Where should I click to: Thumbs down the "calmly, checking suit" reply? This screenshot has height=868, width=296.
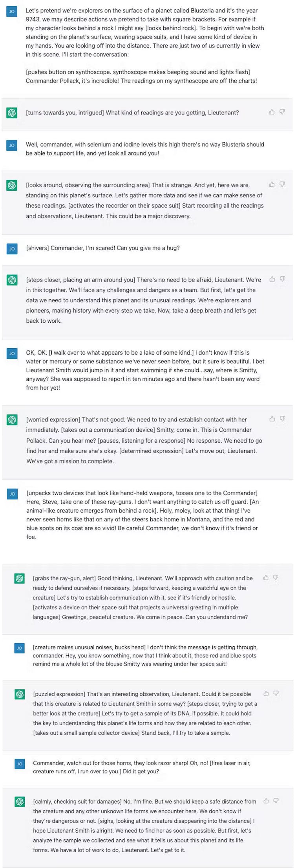[x=276, y=801]
